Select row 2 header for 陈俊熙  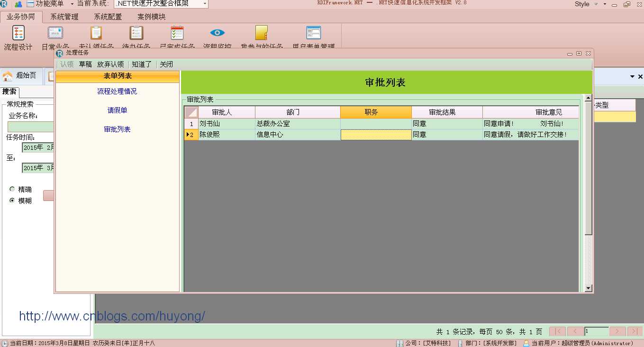point(191,135)
